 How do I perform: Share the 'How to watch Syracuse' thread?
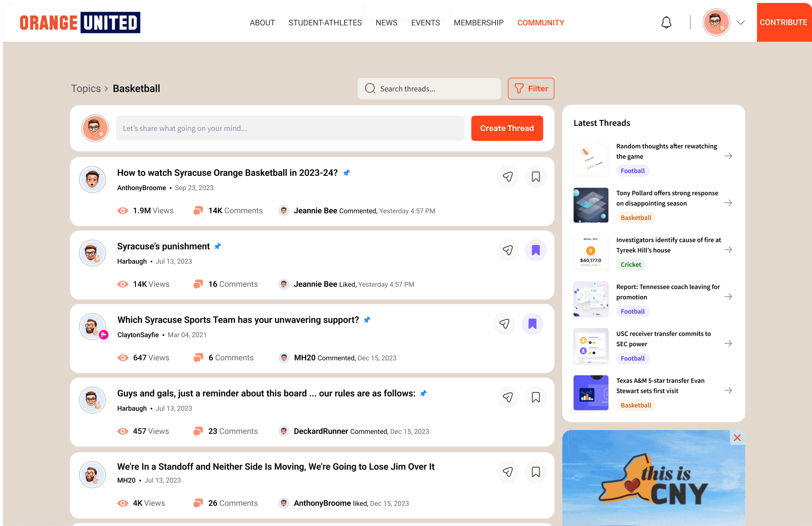point(507,177)
